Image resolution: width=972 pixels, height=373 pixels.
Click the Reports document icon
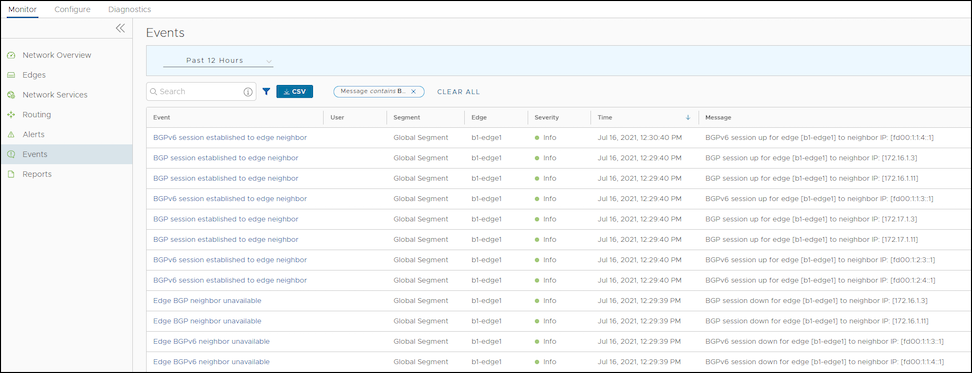[11, 174]
